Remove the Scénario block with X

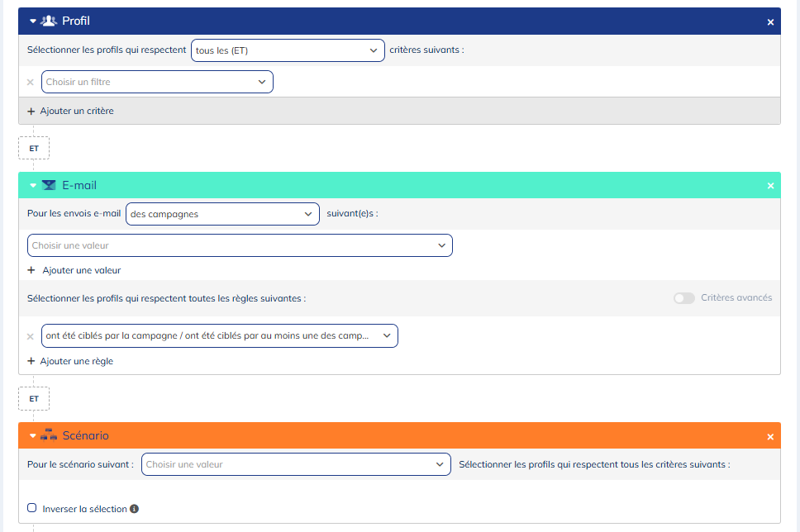click(770, 436)
